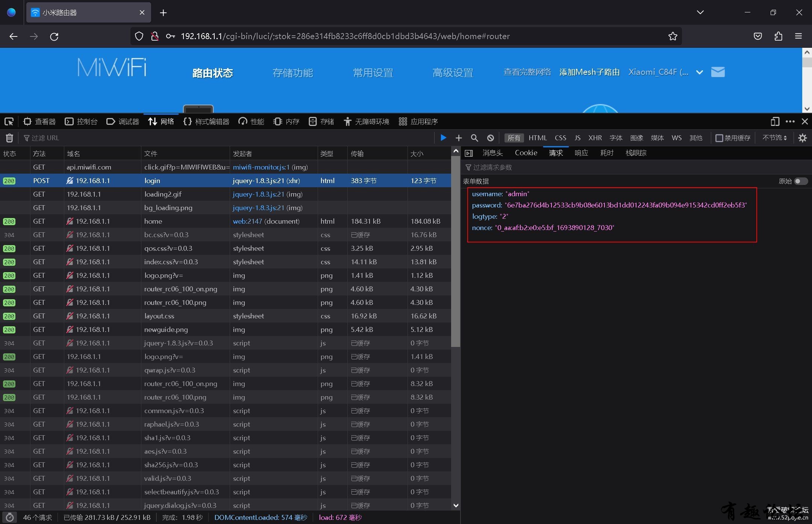Image resolution: width=812 pixels, height=524 pixels.
Task: Click the request list scroll-down arrow
Action: [x=456, y=505]
